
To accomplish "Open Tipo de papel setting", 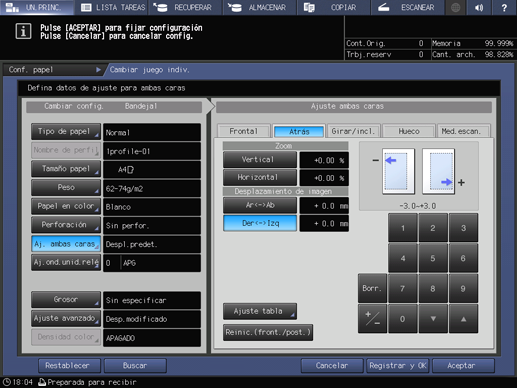I will point(66,132).
